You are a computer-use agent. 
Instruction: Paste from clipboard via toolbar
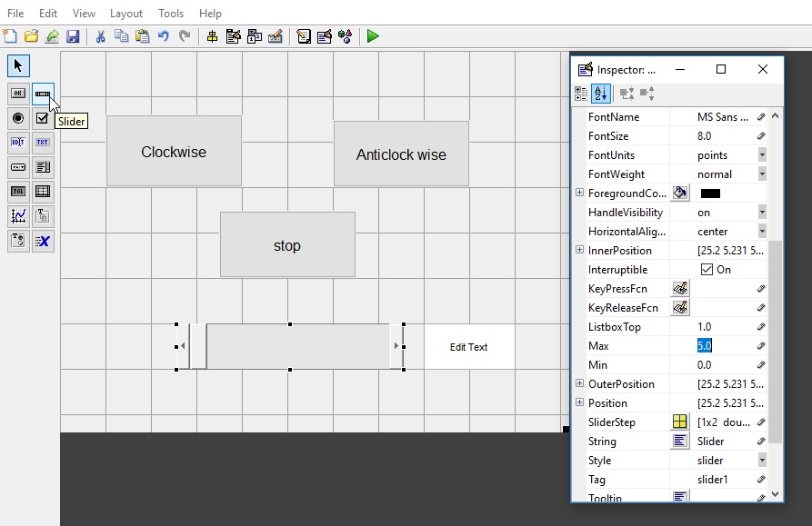pyautogui.click(x=142, y=36)
